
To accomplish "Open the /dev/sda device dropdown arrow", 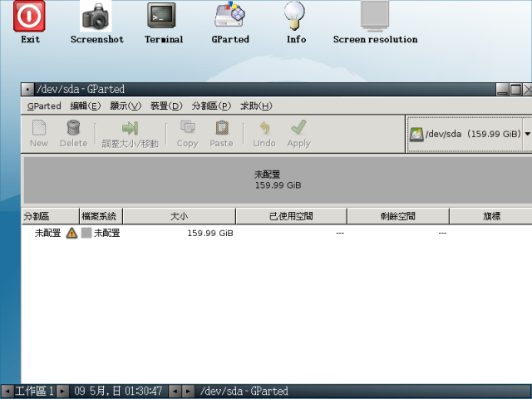I will click(527, 134).
